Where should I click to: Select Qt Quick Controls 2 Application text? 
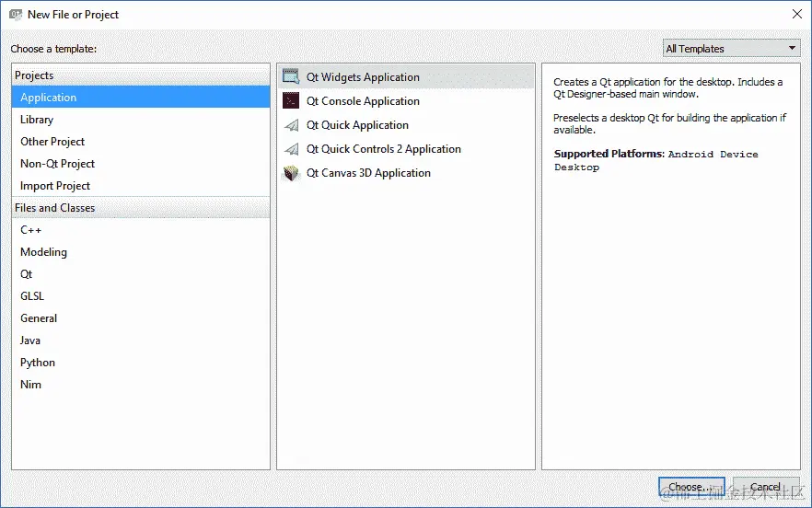[x=383, y=149]
